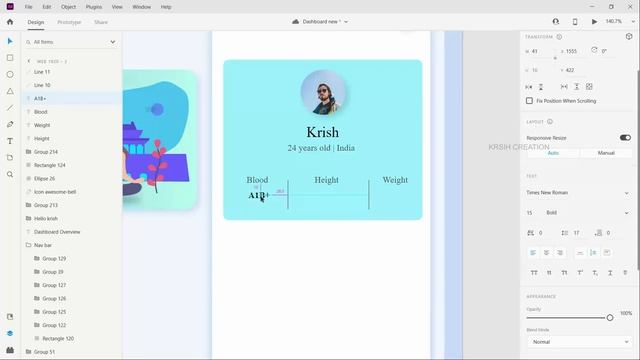This screenshot has width=640, height=360.
Task: Select the Pen tool
Action: coord(10,124)
